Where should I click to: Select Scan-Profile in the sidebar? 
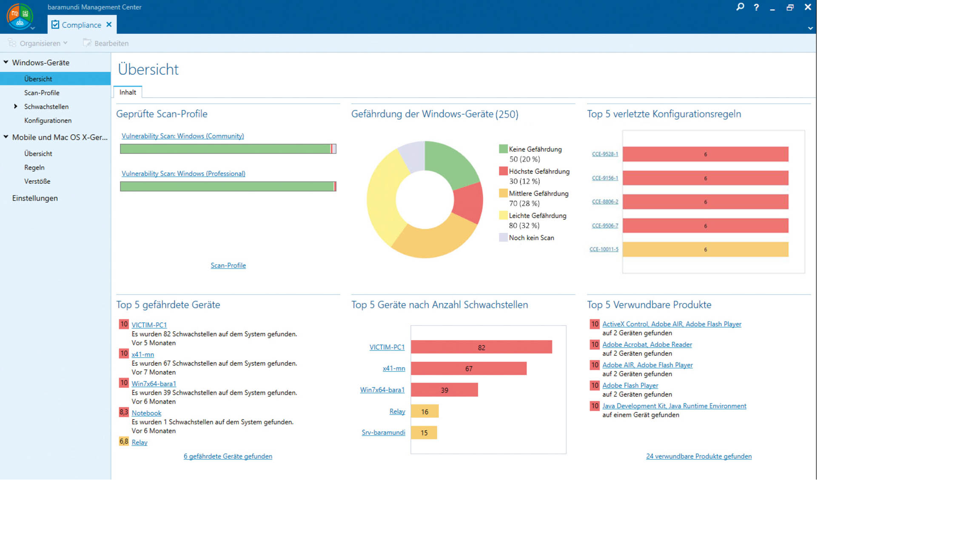42,93
